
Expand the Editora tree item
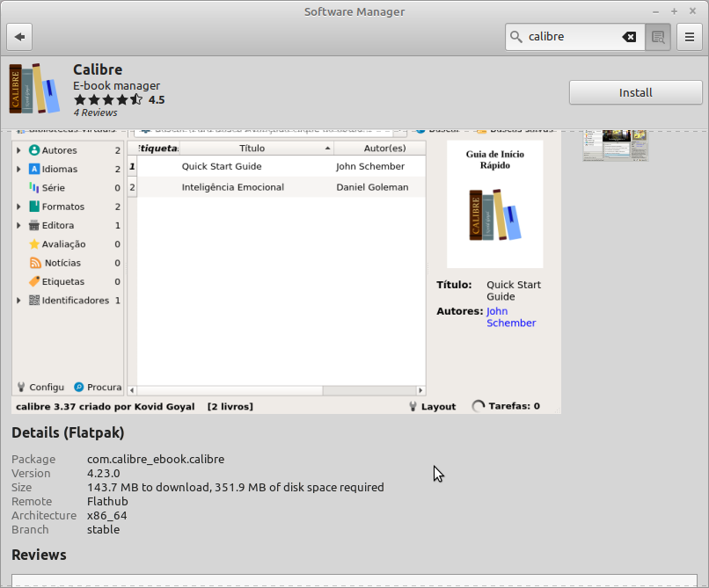coord(18,225)
